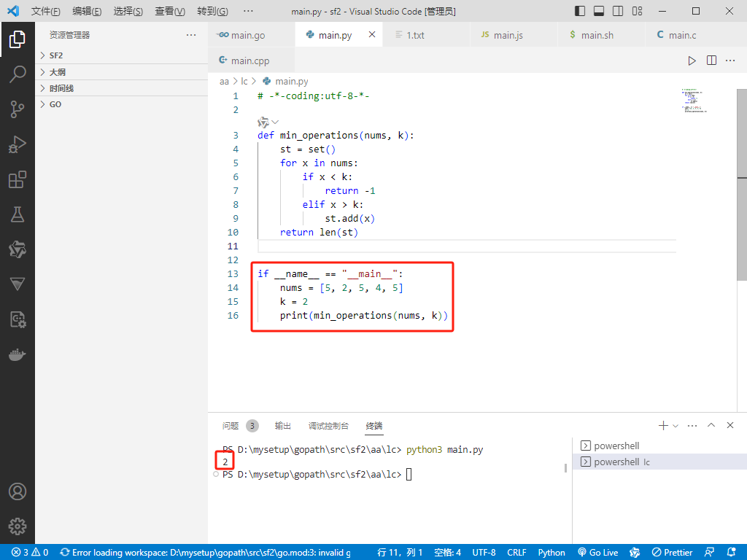Screen dimensions: 747x560
Task: Open notifications bell in status bar
Action: [731, 553]
